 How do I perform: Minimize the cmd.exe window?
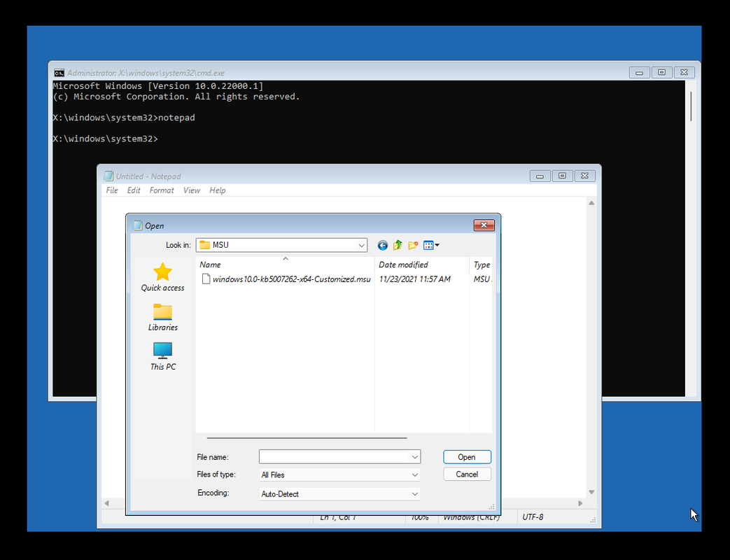pos(639,73)
